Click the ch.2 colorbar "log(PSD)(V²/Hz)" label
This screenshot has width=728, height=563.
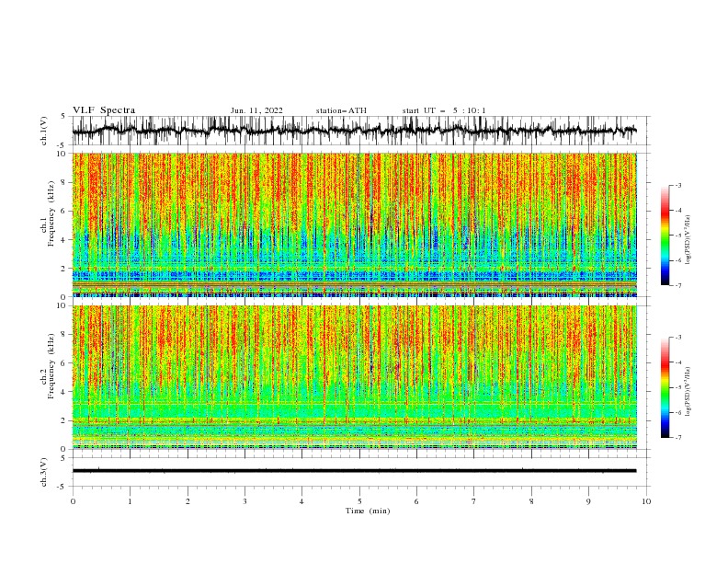[x=688, y=391]
